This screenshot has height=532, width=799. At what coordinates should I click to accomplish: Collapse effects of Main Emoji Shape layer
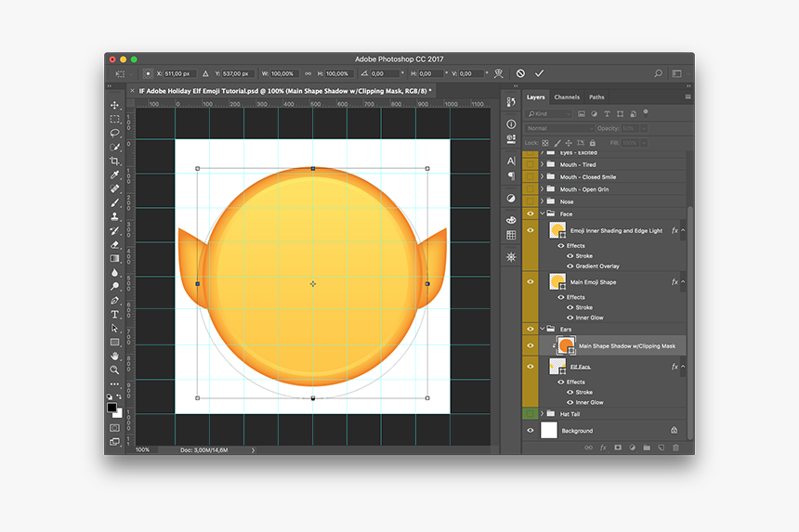coord(683,281)
